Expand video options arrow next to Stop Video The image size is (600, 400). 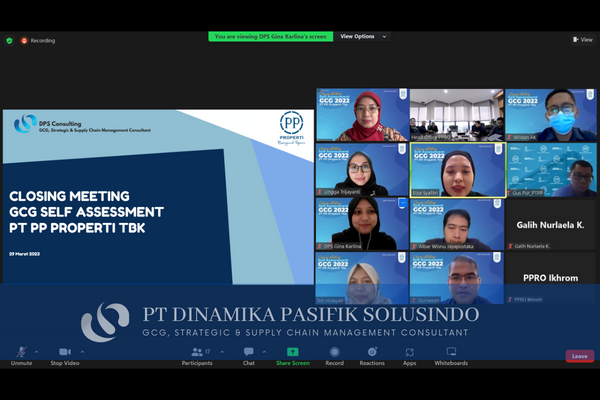82,352
